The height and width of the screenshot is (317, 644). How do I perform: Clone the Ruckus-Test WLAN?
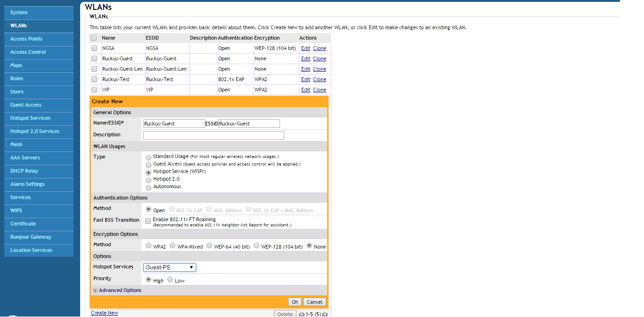320,79
